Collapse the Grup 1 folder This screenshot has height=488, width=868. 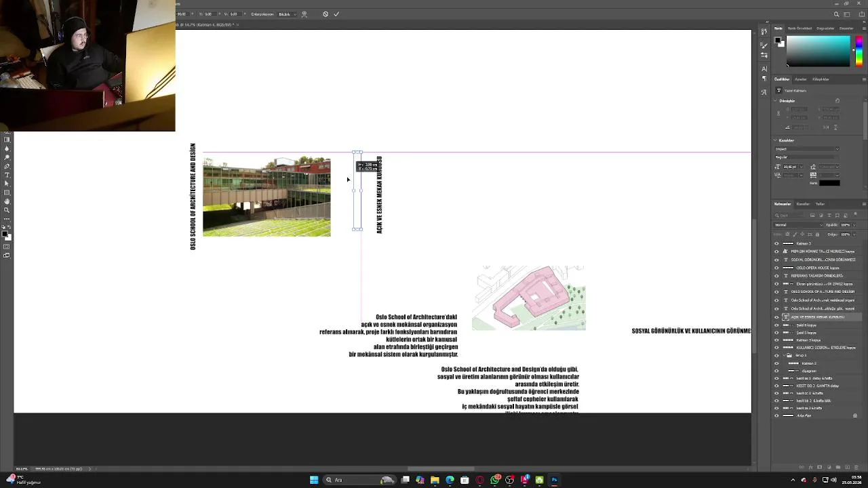click(785, 354)
